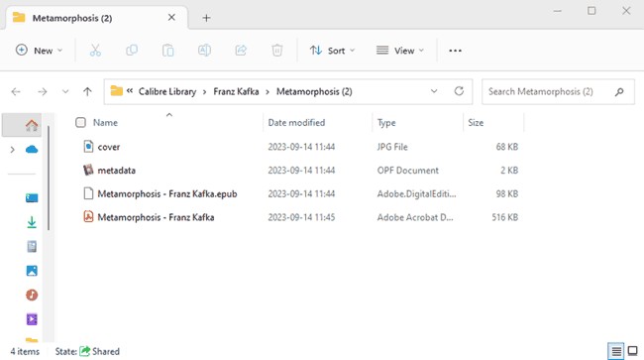Sort by Date modified column header

click(x=296, y=122)
